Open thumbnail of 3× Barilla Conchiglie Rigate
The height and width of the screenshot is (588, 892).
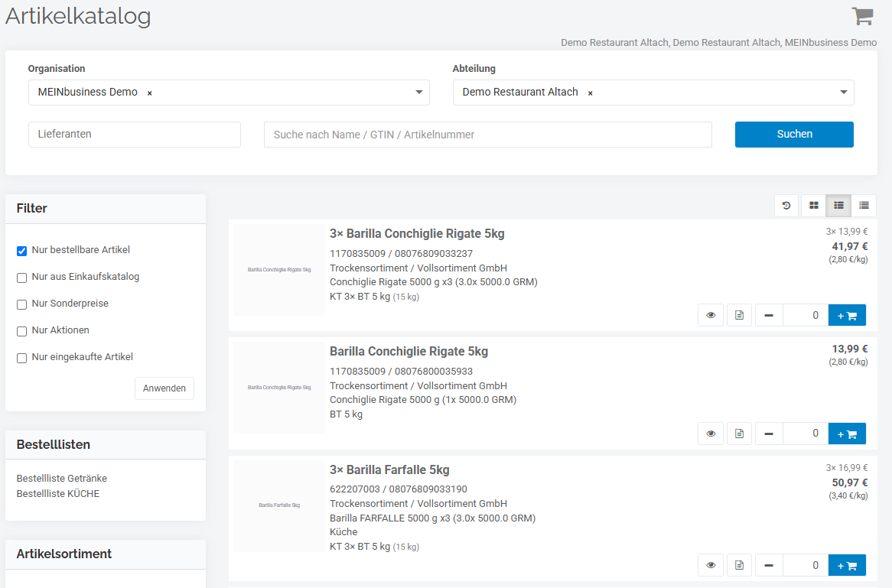[x=279, y=270]
